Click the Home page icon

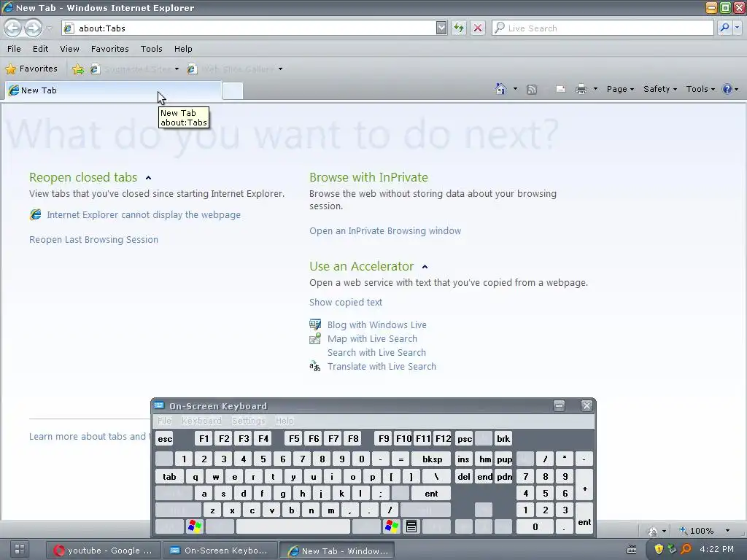pos(500,88)
